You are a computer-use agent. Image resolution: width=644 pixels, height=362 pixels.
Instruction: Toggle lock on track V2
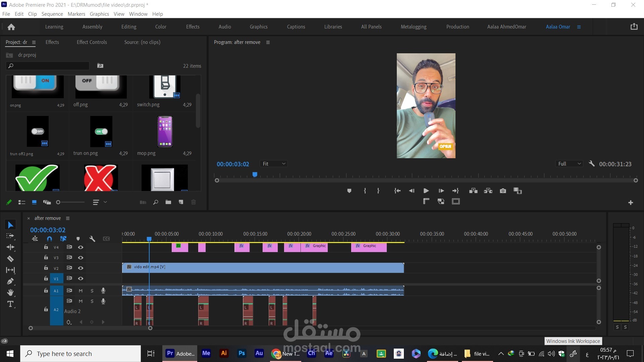click(x=46, y=268)
